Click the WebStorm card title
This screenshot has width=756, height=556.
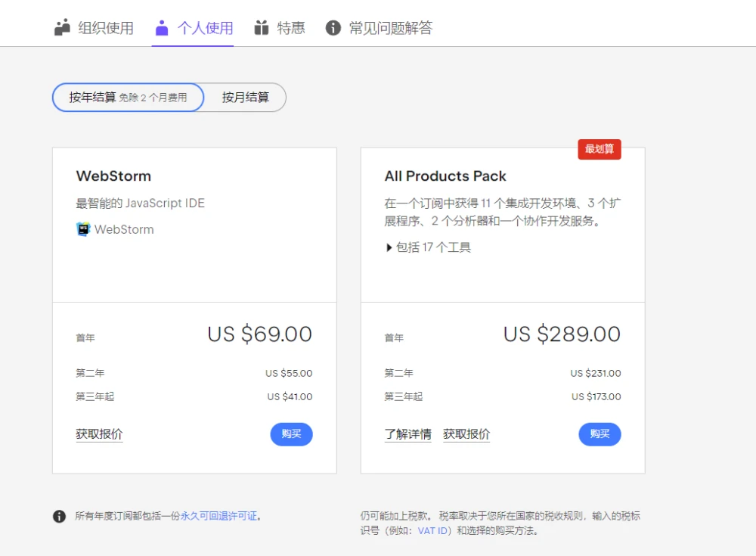point(114,176)
